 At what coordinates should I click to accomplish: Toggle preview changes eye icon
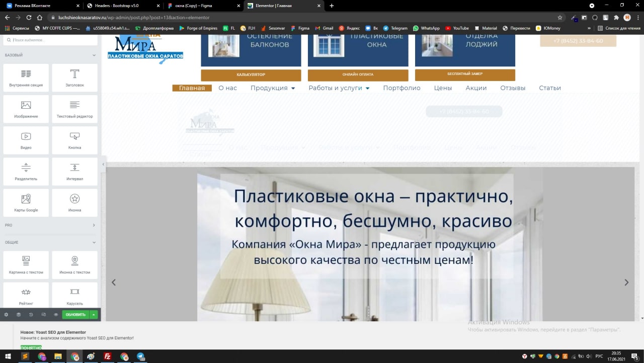pyautogui.click(x=56, y=315)
